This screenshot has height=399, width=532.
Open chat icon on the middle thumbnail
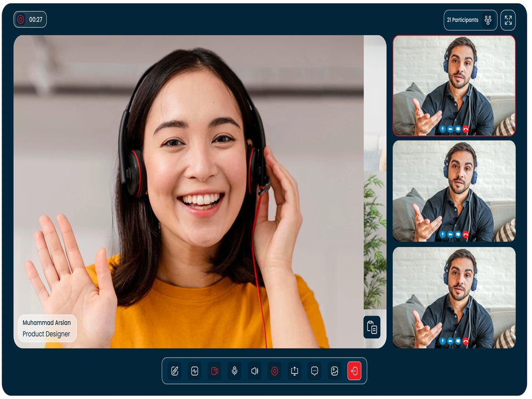458,234
